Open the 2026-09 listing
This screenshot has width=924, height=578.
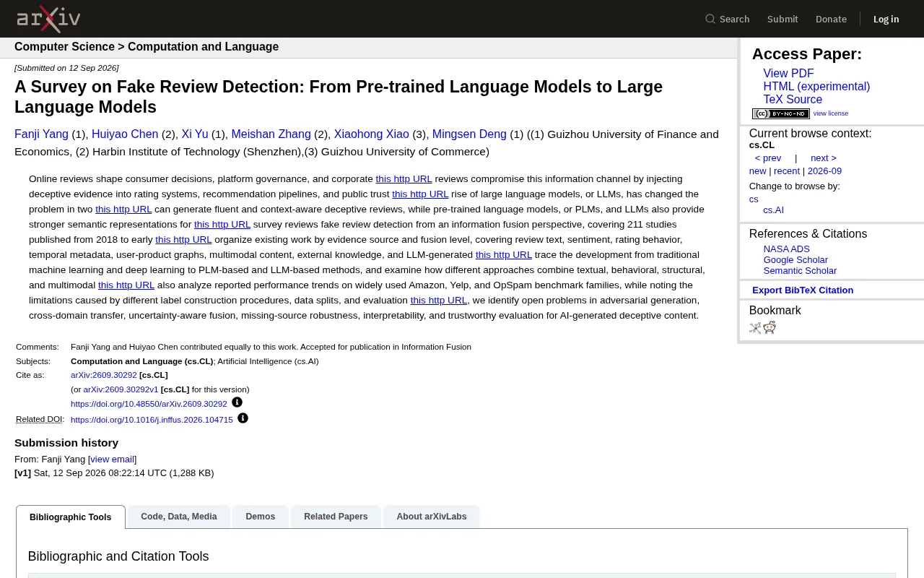tap(824, 171)
